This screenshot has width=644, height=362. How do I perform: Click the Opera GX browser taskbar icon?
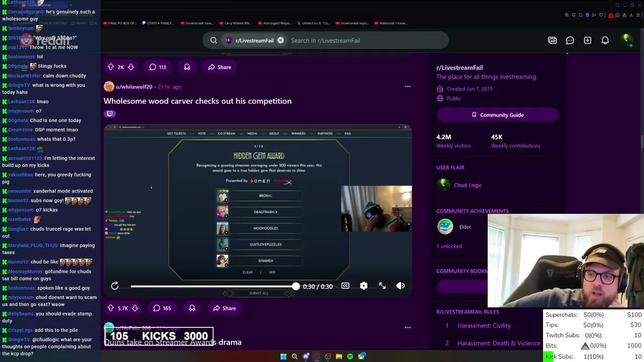[316, 356]
